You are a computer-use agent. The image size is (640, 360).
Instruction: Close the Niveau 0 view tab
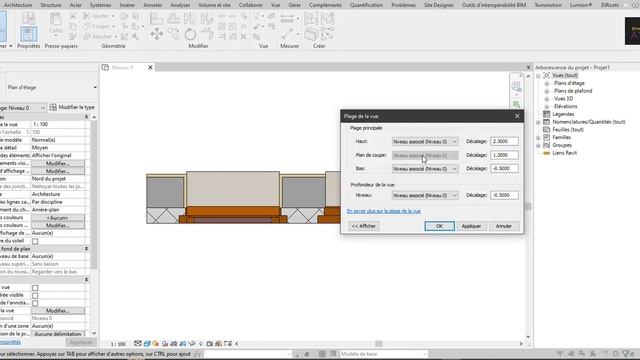click(150, 67)
